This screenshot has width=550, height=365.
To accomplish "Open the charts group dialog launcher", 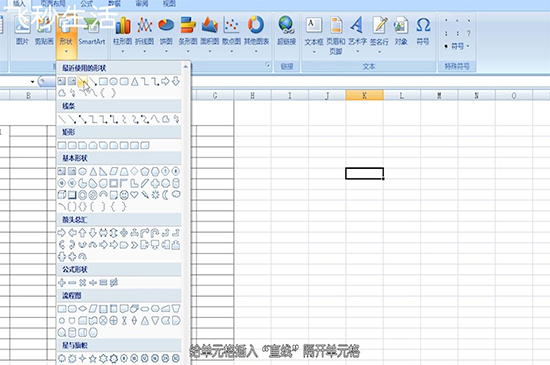I will [268, 65].
